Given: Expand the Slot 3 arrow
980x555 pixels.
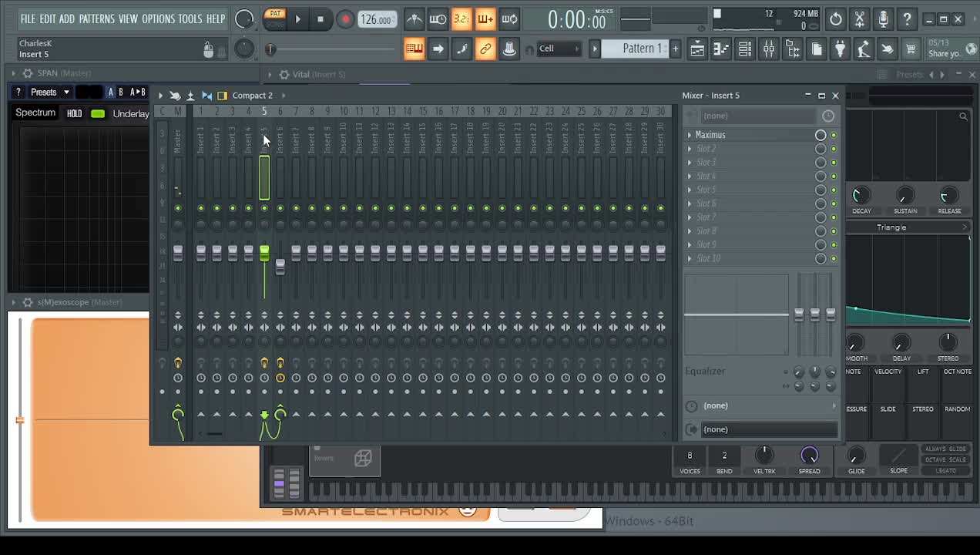Looking at the screenshot, I should point(690,163).
